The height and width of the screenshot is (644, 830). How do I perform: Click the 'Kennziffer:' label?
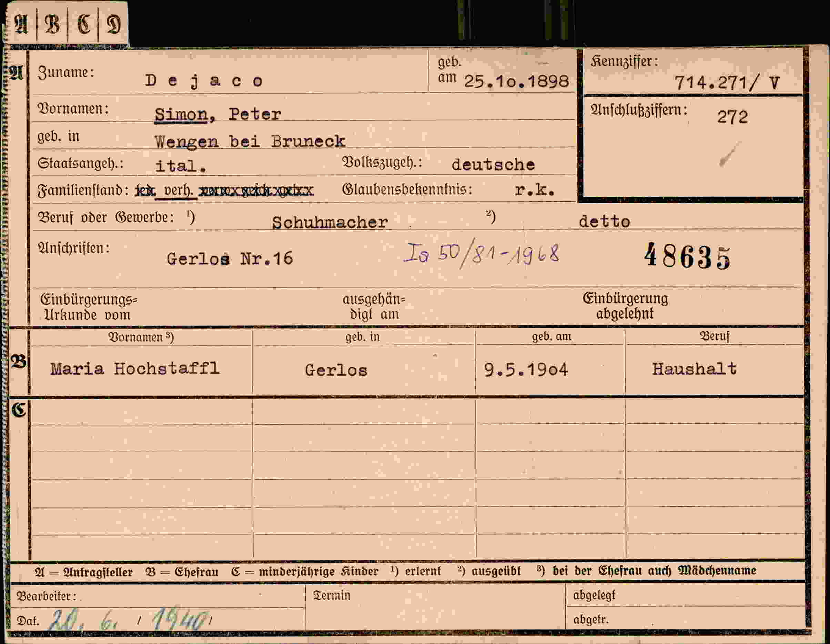pyautogui.click(x=625, y=61)
